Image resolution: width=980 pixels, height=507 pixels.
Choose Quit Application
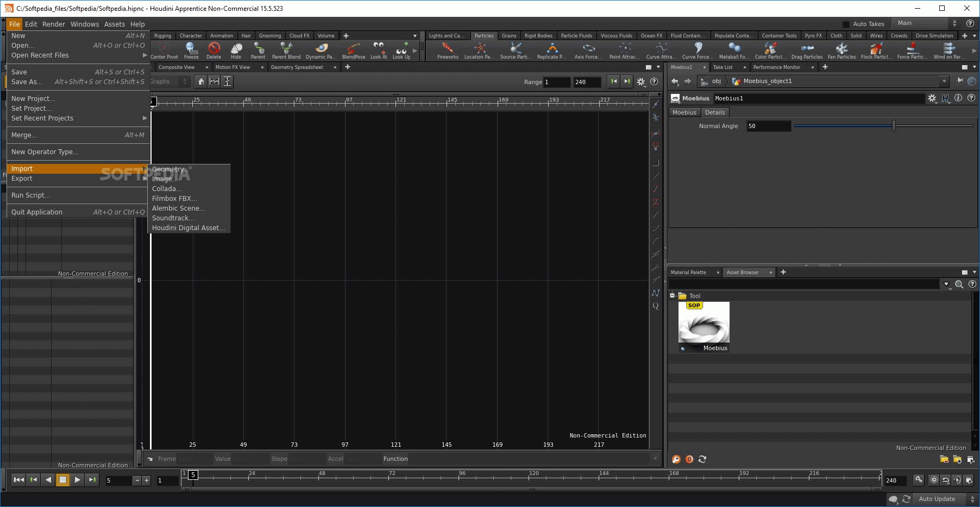[78, 212]
